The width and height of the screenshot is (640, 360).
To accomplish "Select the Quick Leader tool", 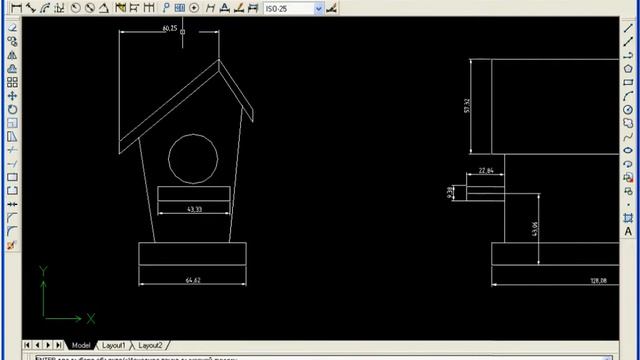I will (x=166, y=8).
